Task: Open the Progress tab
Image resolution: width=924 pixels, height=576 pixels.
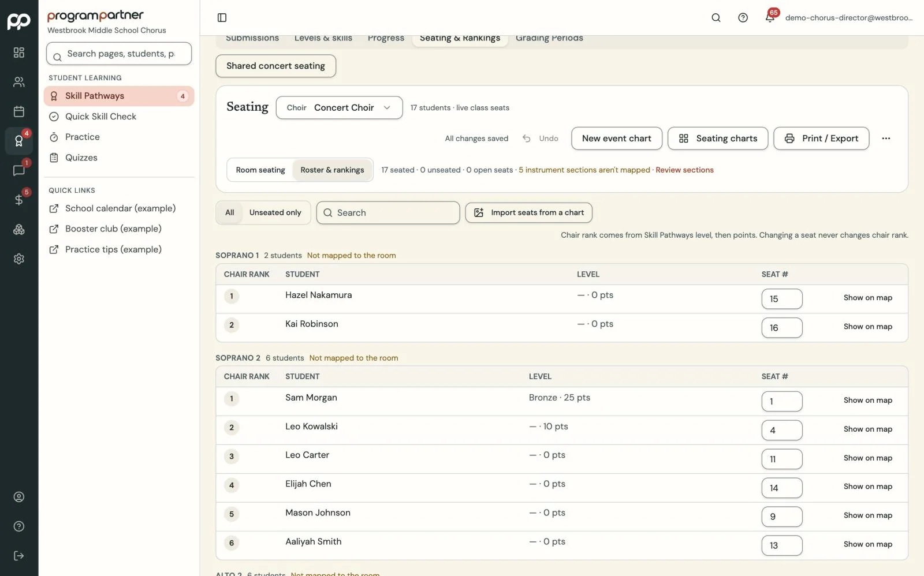Action: click(386, 39)
